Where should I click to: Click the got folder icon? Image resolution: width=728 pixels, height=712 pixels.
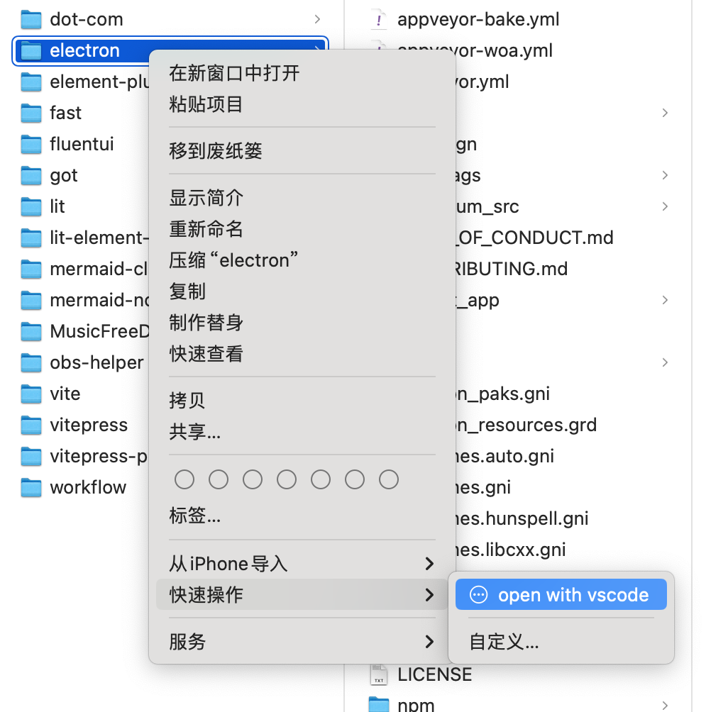click(x=31, y=175)
